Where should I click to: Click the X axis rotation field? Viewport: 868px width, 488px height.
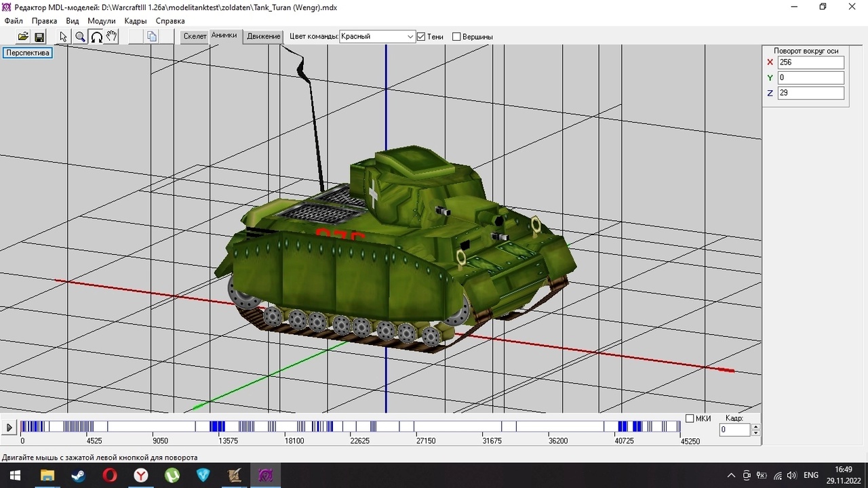pyautogui.click(x=810, y=62)
